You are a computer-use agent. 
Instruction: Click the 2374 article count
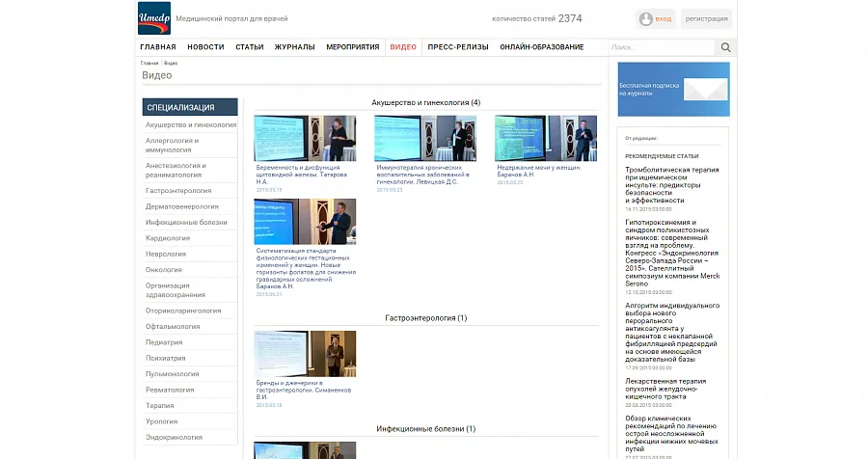click(570, 18)
